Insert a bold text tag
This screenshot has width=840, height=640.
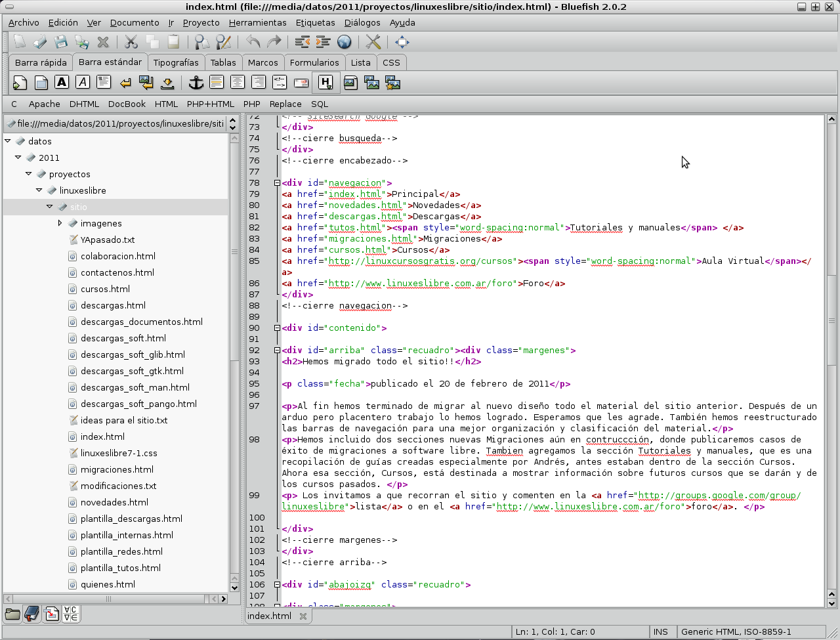62,82
